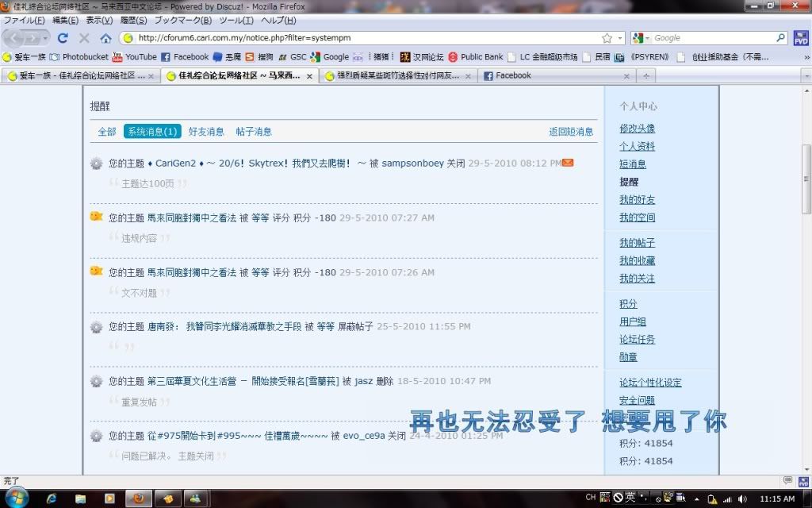Image resolution: width=812 pixels, height=508 pixels.
Task: Close the Facebook tab
Action: 626,76
